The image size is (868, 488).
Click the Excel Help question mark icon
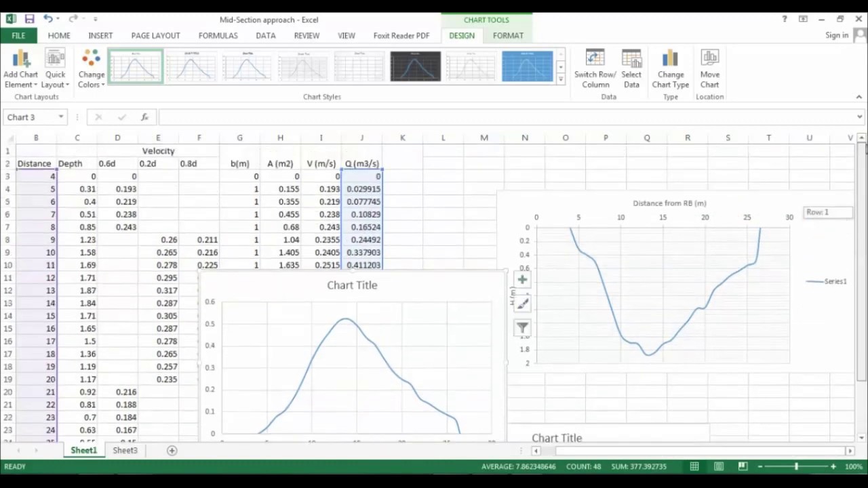[785, 19]
